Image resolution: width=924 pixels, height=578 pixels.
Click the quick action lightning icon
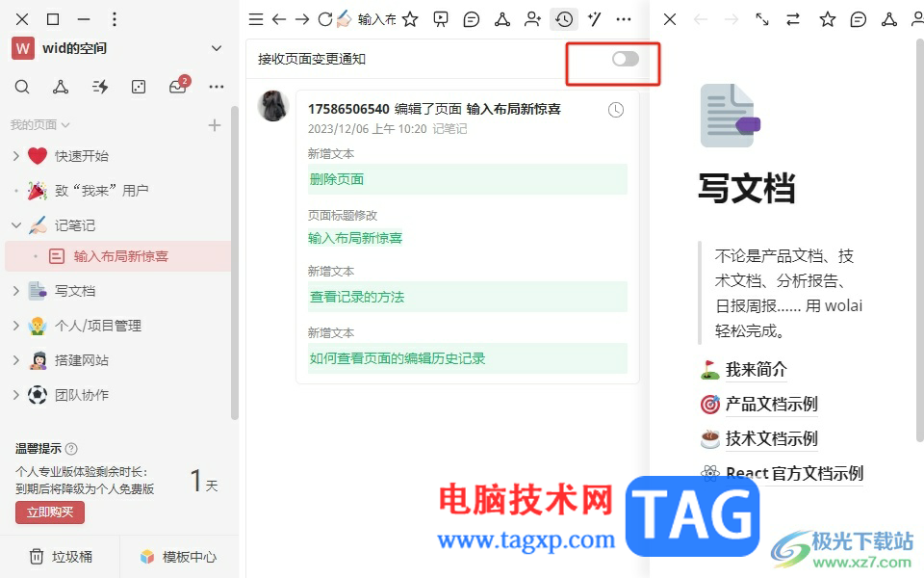point(100,88)
